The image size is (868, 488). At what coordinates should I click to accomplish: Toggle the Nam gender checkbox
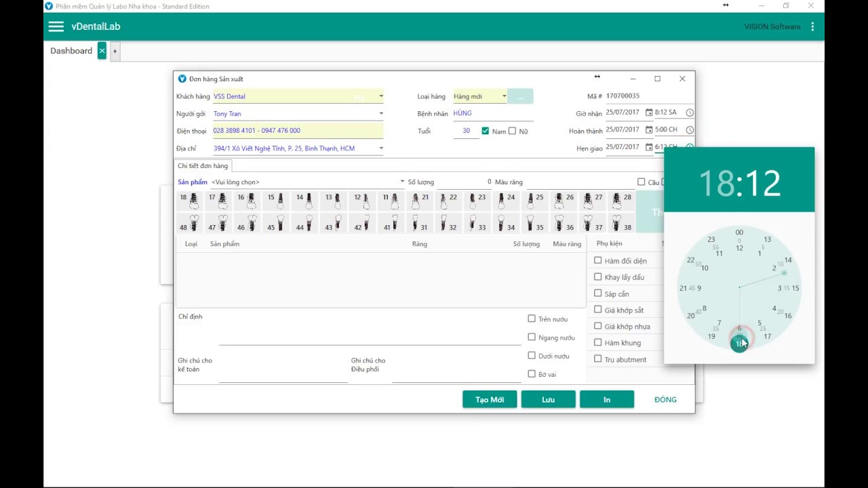coord(485,131)
